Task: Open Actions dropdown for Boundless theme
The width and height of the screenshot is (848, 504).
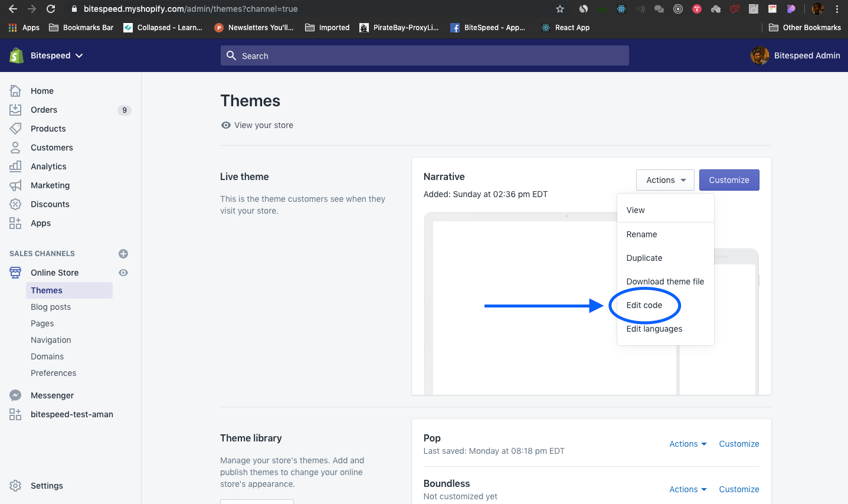Action: pyautogui.click(x=687, y=489)
